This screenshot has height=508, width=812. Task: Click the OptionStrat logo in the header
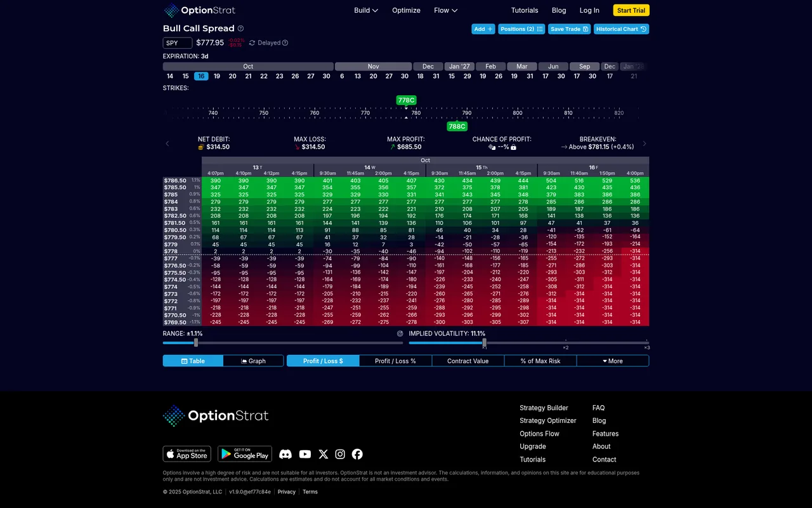(x=199, y=10)
